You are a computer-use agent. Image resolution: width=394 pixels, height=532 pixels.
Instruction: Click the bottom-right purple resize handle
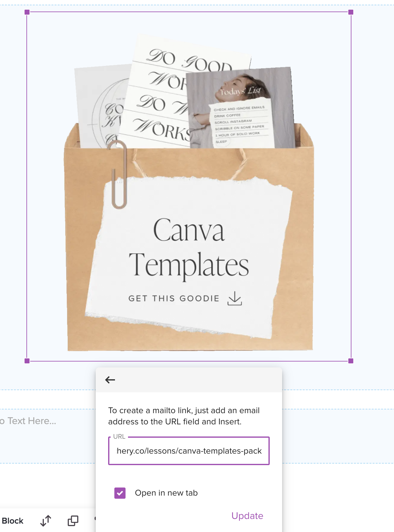[351, 361]
